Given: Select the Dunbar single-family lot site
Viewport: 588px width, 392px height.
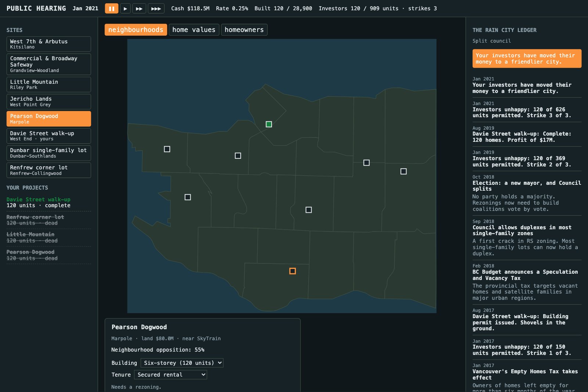Looking at the screenshot, I should coord(49,153).
